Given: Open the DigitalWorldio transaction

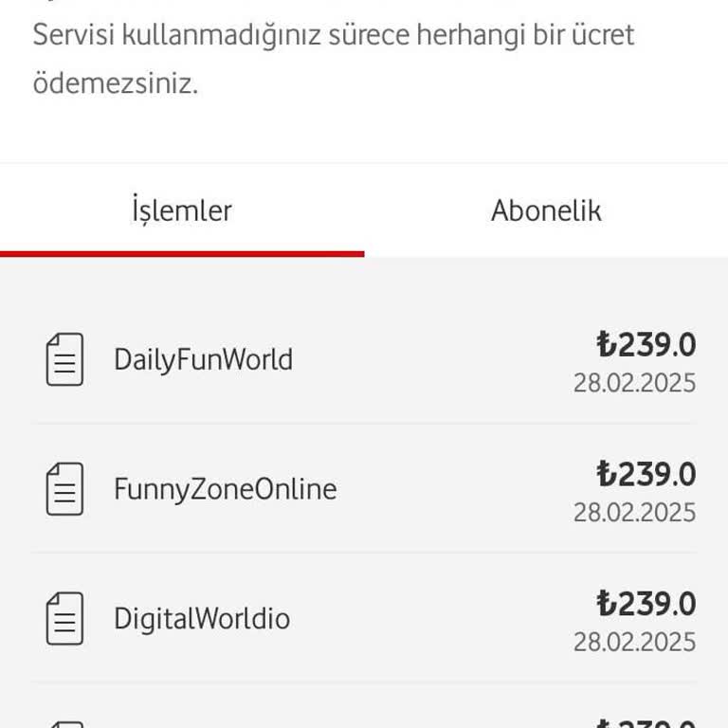Looking at the screenshot, I should pyautogui.click(x=364, y=618).
